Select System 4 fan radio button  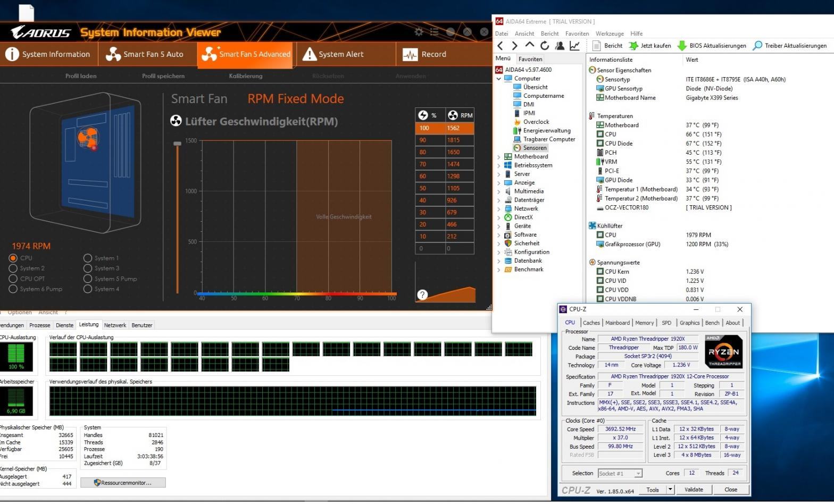pos(88,289)
